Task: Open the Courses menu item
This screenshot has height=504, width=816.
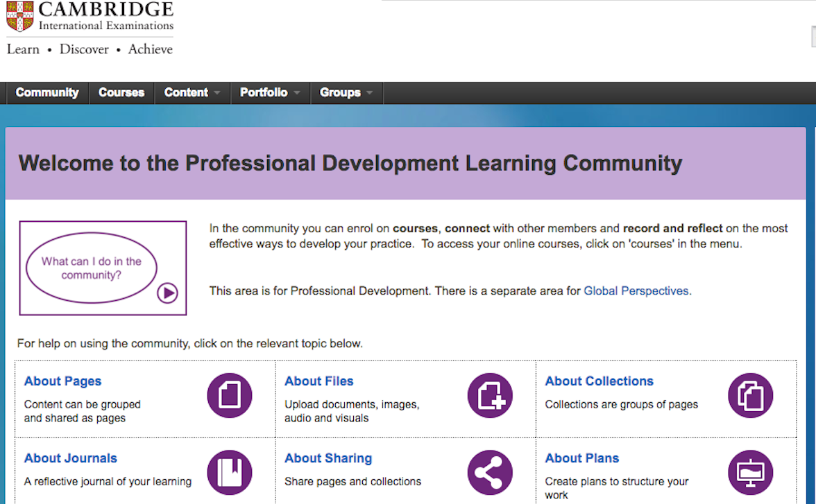Action: pyautogui.click(x=122, y=93)
